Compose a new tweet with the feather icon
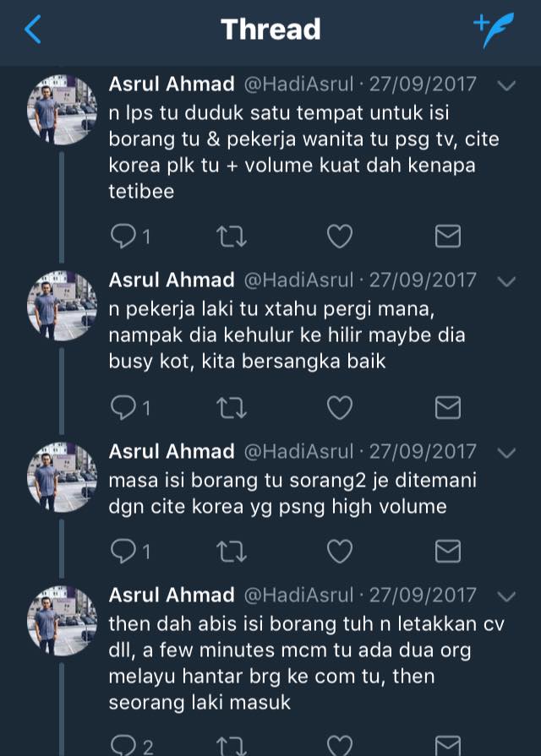This screenshot has height=756, width=541. click(493, 30)
